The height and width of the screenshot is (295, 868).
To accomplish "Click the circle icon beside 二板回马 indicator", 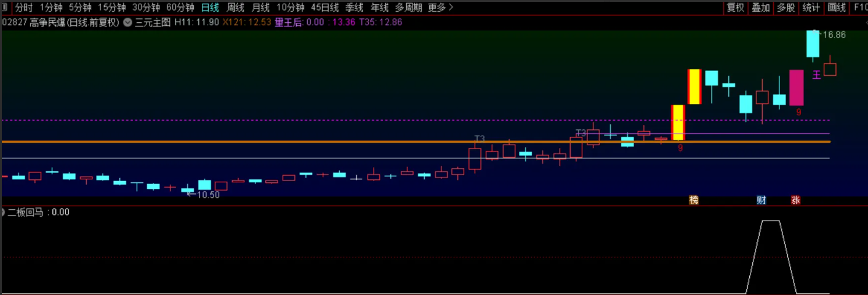I will pos(2,212).
